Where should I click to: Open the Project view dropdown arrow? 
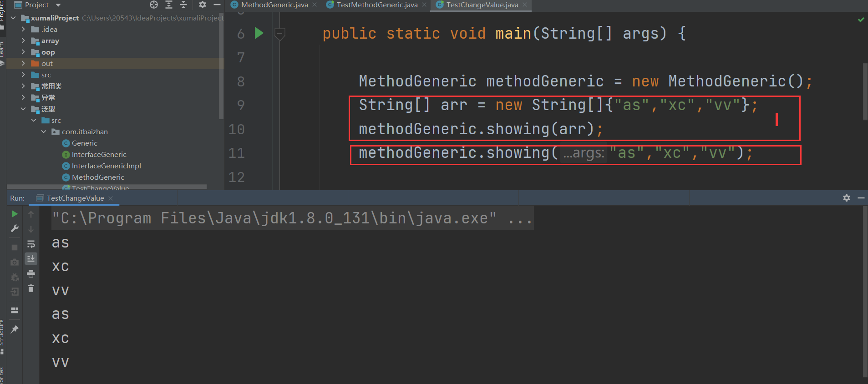click(x=58, y=5)
